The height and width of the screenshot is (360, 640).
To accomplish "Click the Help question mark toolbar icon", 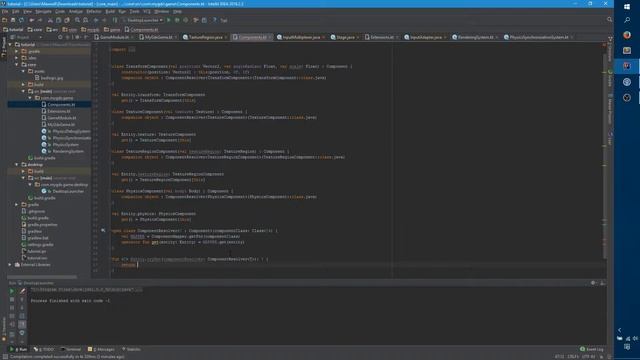I will 214,20.
